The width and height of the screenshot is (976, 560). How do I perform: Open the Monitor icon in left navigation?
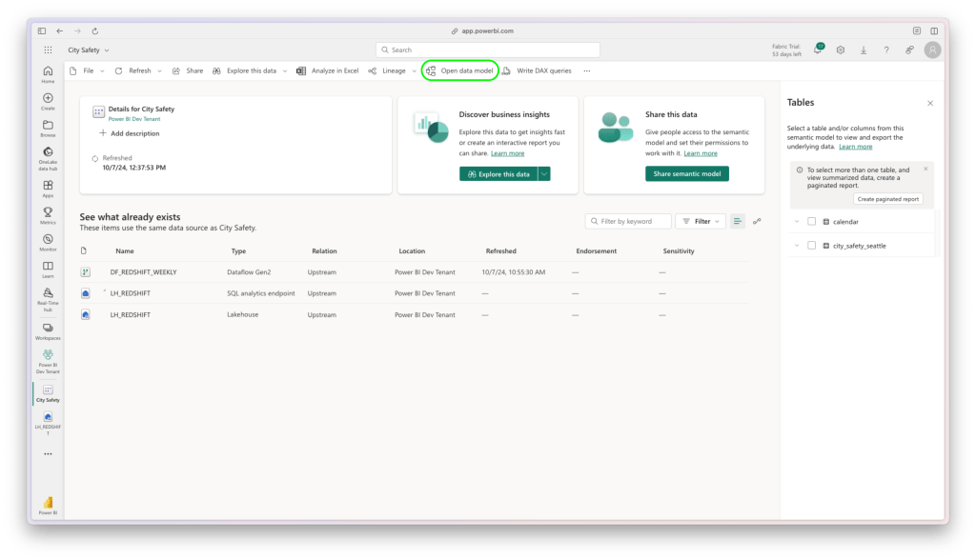click(48, 238)
